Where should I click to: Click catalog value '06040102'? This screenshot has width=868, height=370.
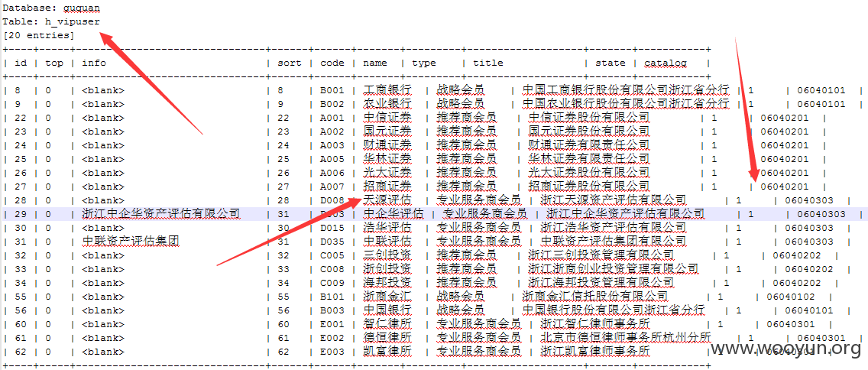[791, 297]
